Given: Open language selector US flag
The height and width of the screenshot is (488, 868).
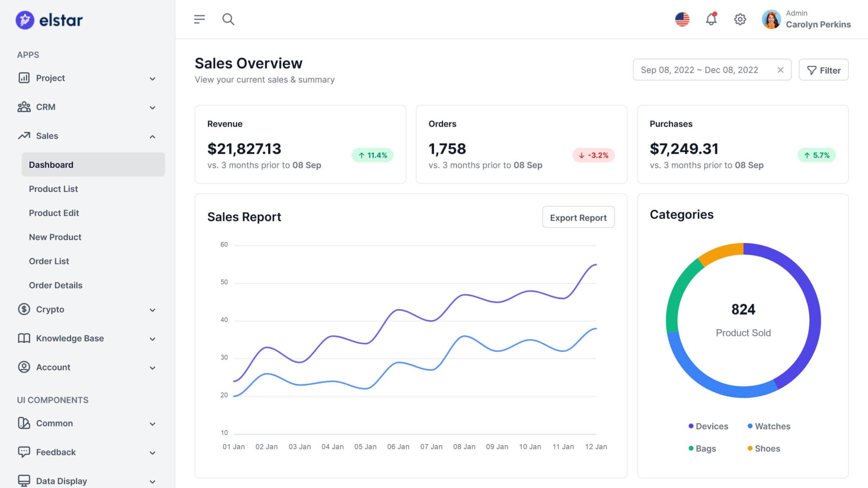Looking at the screenshot, I should coord(682,19).
